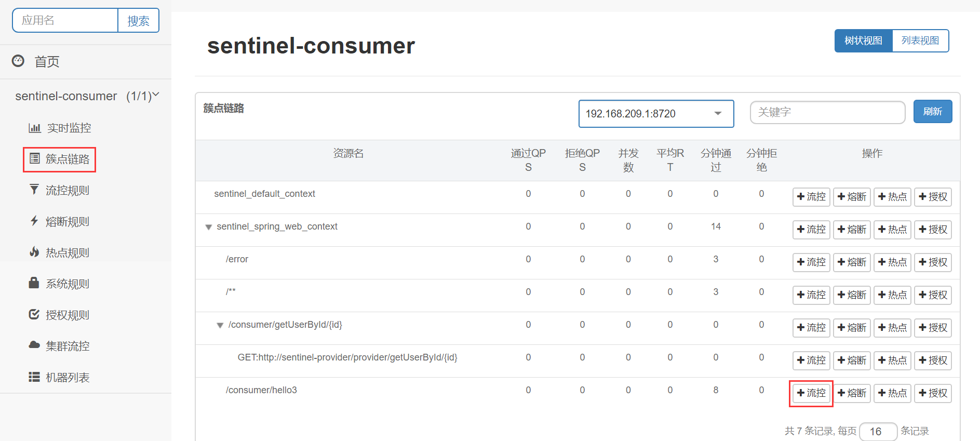Screen dimensions: 980x441
Task: Open 热点规则 menu item
Action: (x=68, y=252)
